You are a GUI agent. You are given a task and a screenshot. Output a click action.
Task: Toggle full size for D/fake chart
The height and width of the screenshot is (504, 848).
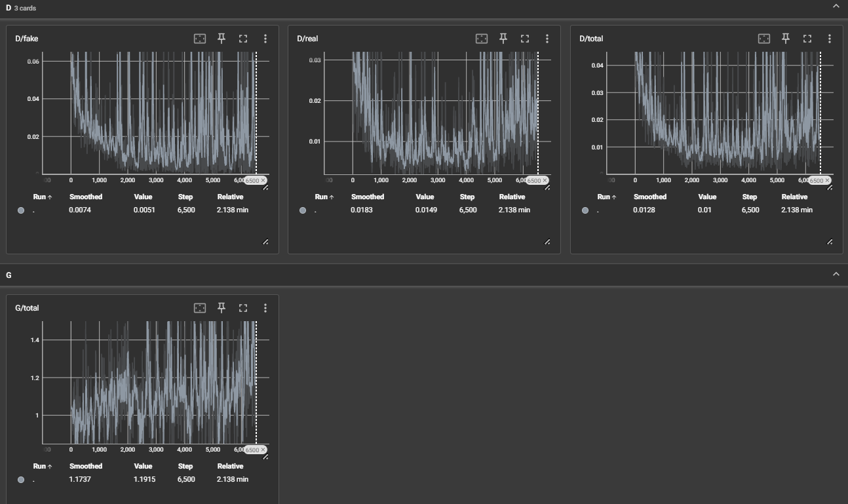(243, 39)
